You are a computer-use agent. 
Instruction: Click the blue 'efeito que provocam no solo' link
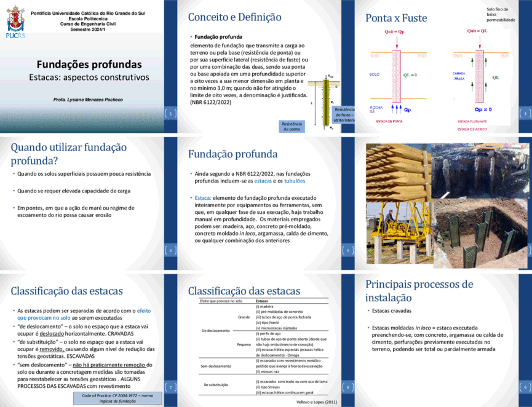click(x=84, y=314)
